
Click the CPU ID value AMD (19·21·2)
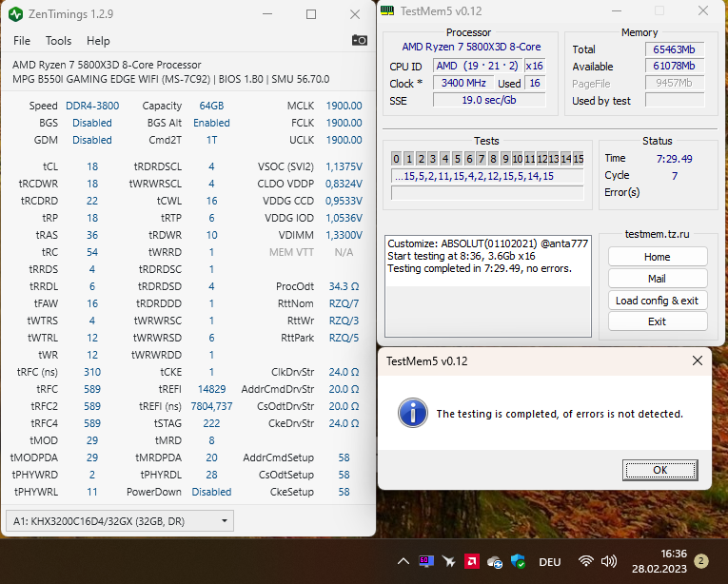478,66
